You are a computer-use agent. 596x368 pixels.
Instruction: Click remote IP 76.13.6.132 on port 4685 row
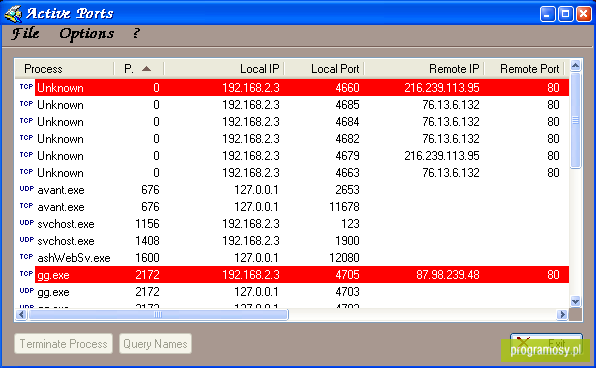[451, 105]
